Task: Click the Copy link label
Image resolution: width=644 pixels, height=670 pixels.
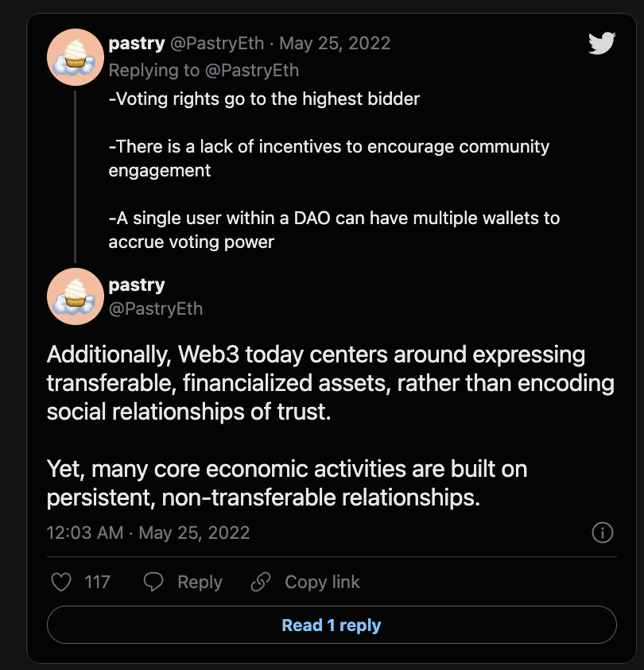Action: [x=323, y=582]
